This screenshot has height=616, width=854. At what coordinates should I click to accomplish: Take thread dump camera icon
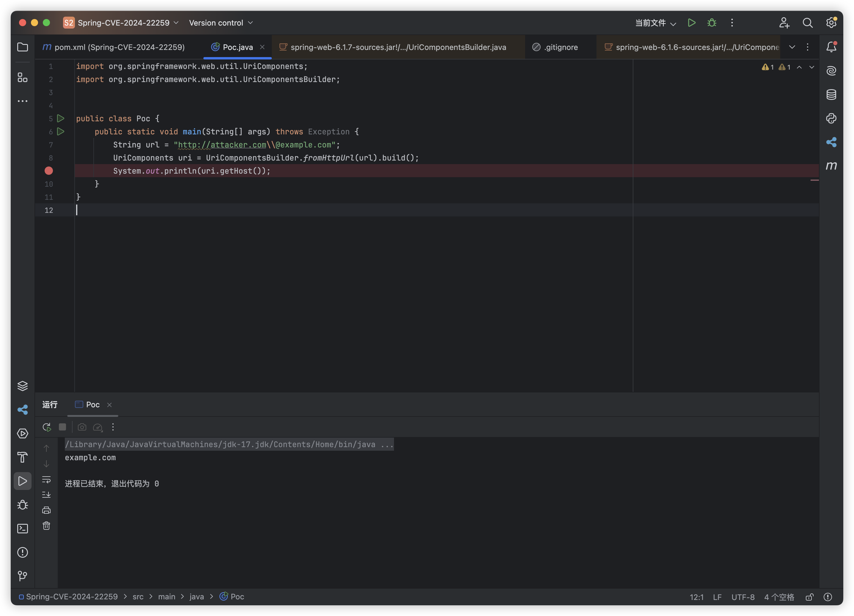point(82,427)
